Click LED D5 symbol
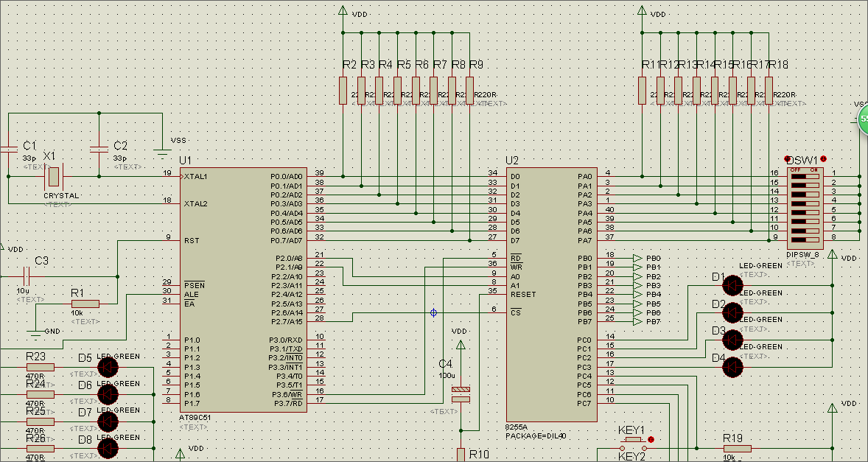868x462 pixels. [108, 366]
